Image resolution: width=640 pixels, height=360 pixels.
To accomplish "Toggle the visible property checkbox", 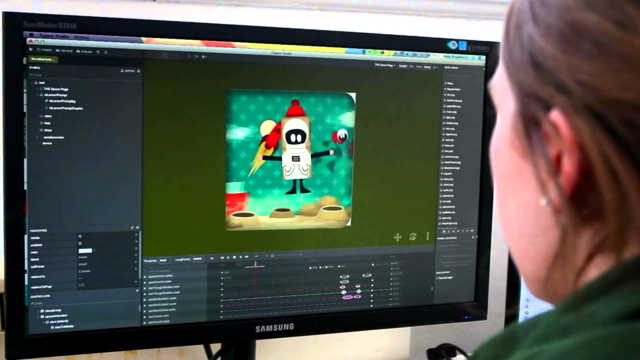I will (80, 236).
